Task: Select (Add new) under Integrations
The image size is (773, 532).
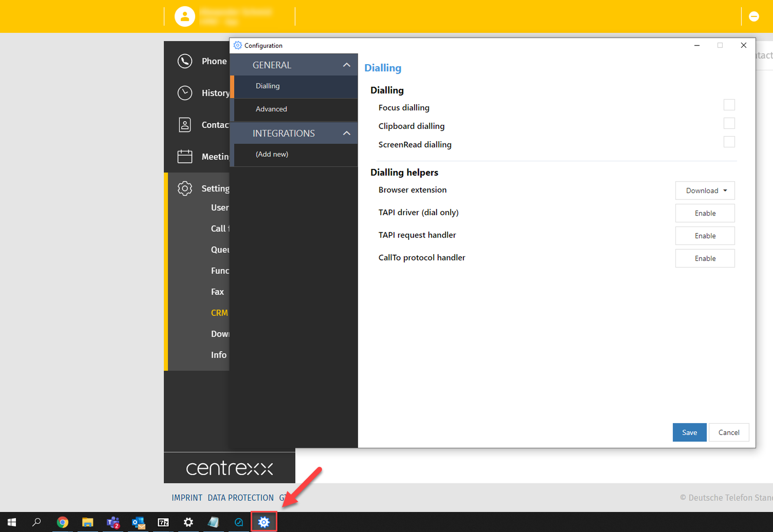Action: coord(272,154)
